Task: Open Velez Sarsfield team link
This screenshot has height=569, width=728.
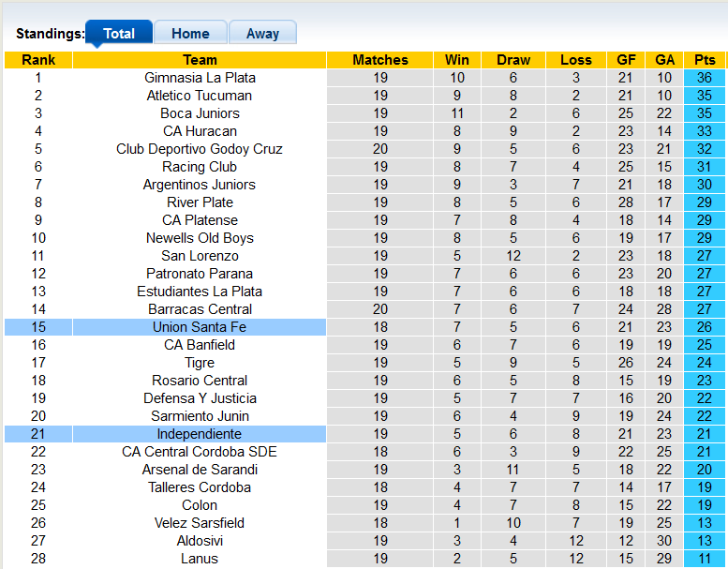Action: coord(200,523)
